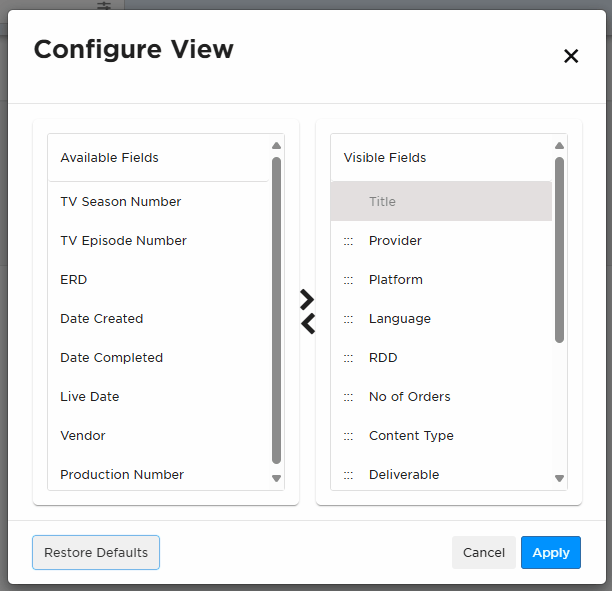Click the Restore Defaults button
Screen dimensions: 612x591
pos(96,552)
